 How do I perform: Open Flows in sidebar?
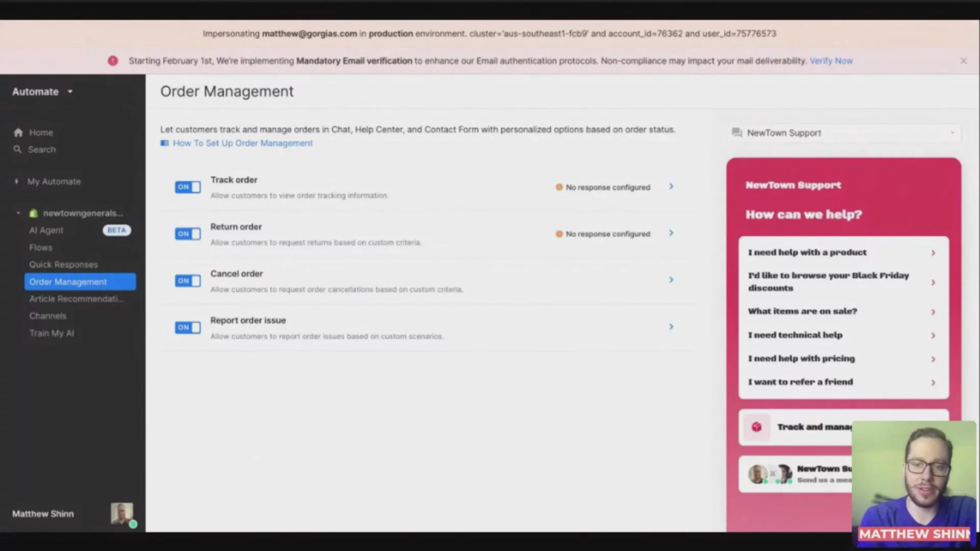click(41, 247)
